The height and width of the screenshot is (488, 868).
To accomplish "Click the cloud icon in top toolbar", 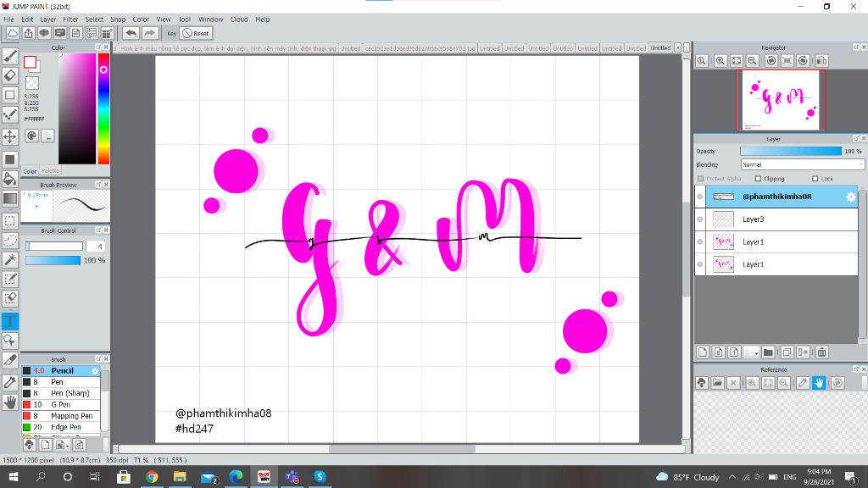I will (x=12, y=33).
